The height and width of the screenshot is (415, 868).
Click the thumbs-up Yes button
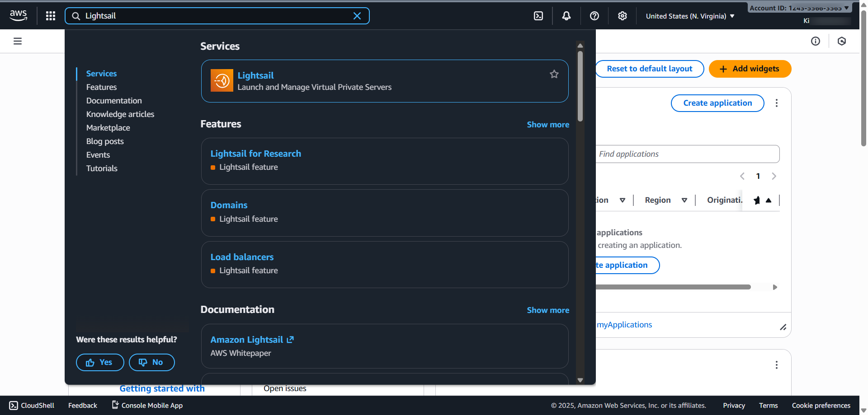point(100,362)
